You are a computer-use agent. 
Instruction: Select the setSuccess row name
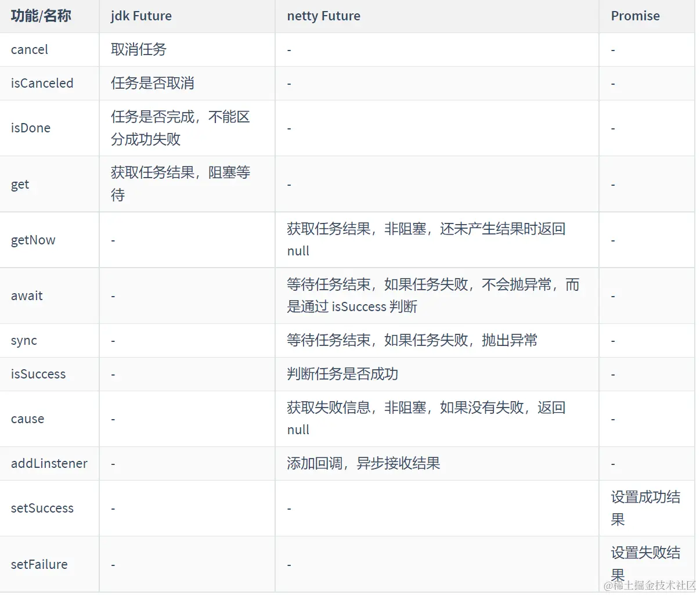pos(42,509)
